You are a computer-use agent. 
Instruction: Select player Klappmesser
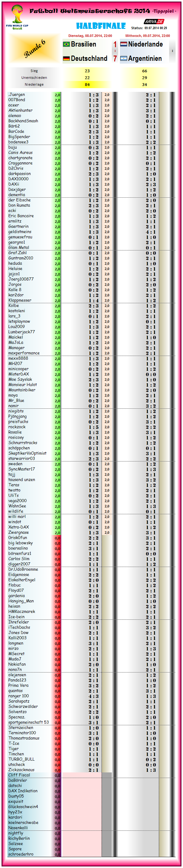click(x=20, y=300)
